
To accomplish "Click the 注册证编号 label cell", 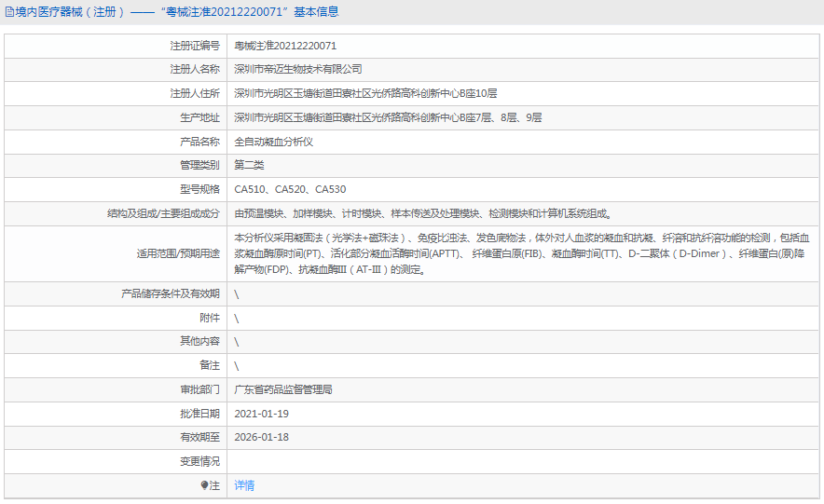I will 116,47.
